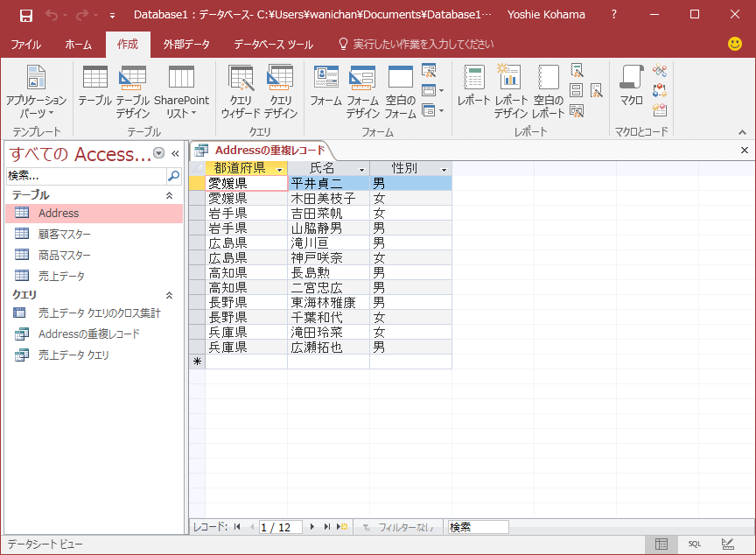Screen dimensions: 756x555
Task: Switch to the ホーム ribbon tab
Action: click(78, 45)
